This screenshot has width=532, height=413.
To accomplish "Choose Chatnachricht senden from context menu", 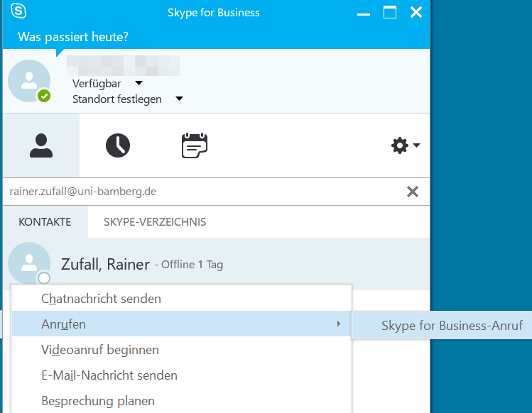I will [182, 298].
